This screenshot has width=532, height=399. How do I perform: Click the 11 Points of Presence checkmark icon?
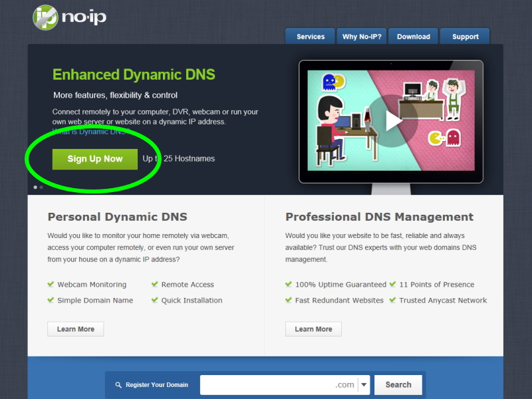coord(392,284)
